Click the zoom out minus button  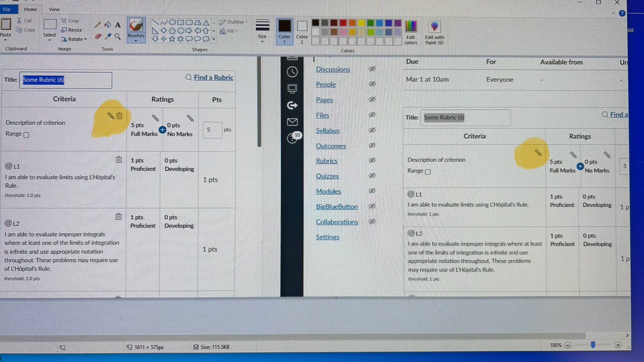point(568,345)
